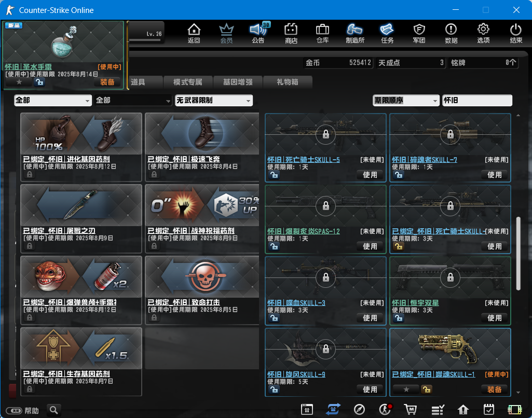Click the 帮助 help button
The width and height of the screenshot is (532, 418).
click(22, 411)
